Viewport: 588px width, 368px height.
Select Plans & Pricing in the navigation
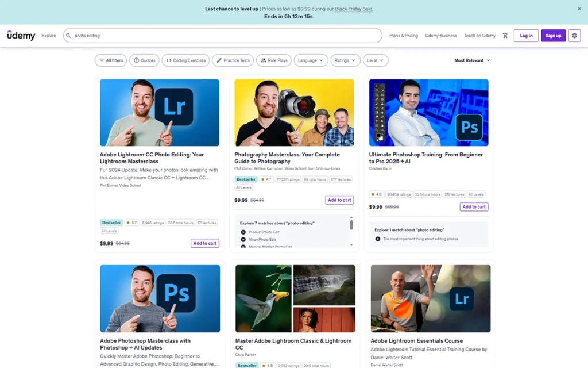(x=403, y=36)
